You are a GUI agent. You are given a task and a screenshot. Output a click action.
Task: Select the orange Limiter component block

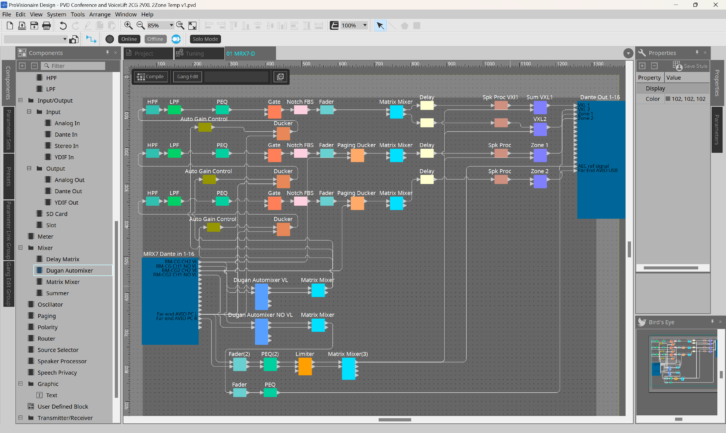point(305,367)
